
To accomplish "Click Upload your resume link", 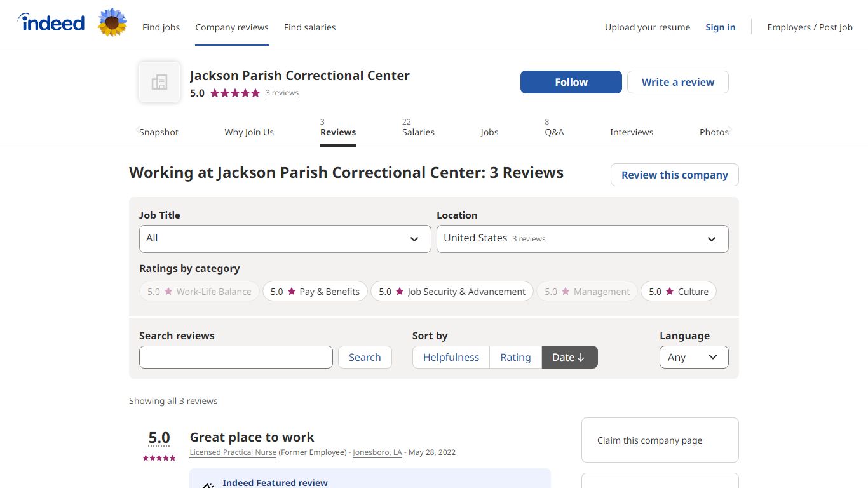I will pyautogui.click(x=648, y=27).
